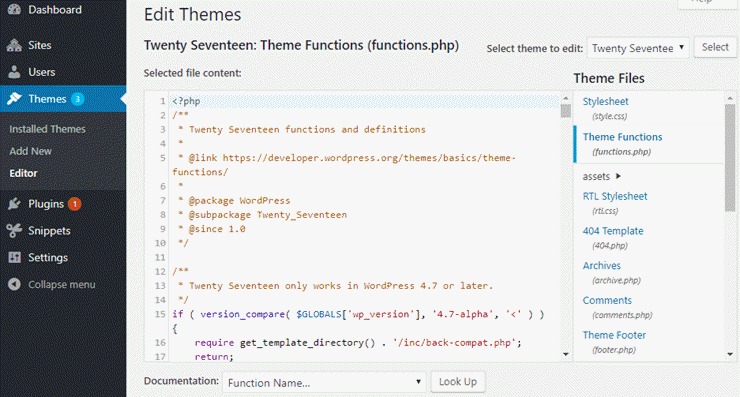Click the Themes update count badge

click(x=77, y=99)
